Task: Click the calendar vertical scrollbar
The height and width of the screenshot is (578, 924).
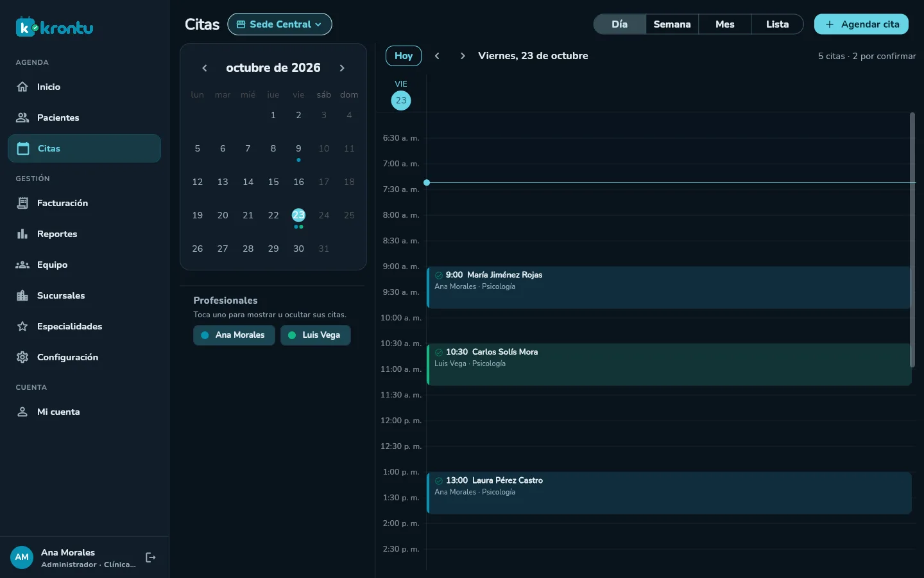Action: (912, 240)
